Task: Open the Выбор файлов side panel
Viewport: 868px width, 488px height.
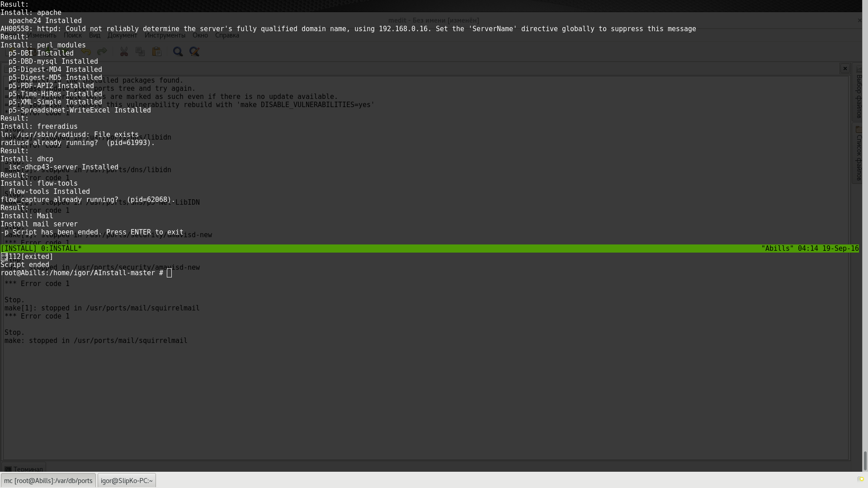Action: (x=859, y=93)
